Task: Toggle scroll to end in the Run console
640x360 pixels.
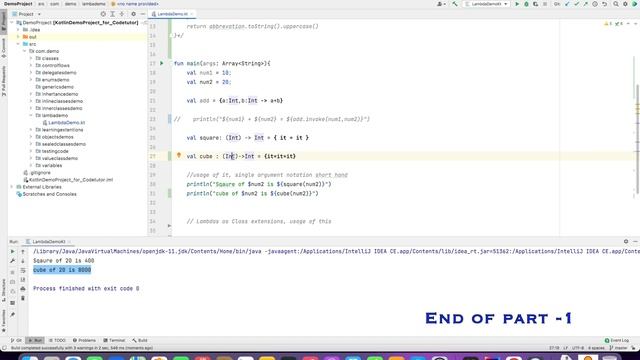Action: 23,280
